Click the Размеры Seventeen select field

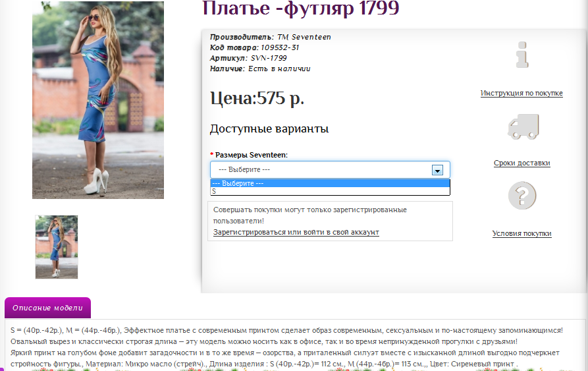tap(330, 169)
